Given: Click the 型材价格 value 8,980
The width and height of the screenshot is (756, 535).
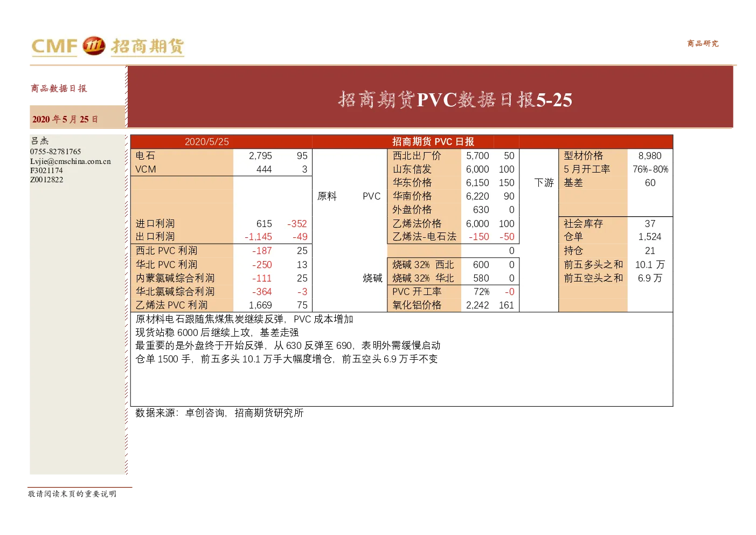Looking at the screenshot, I should click(650, 156).
